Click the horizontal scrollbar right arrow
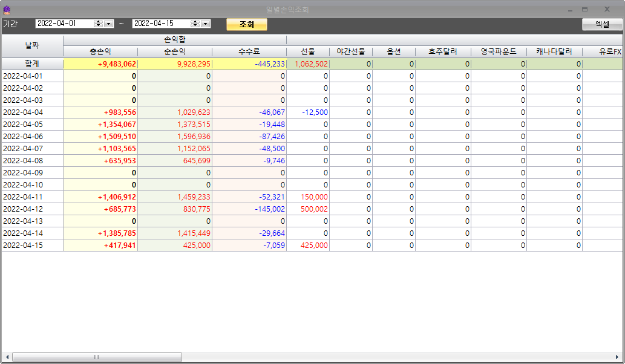This screenshot has width=625, height=364. coord(618,357)
